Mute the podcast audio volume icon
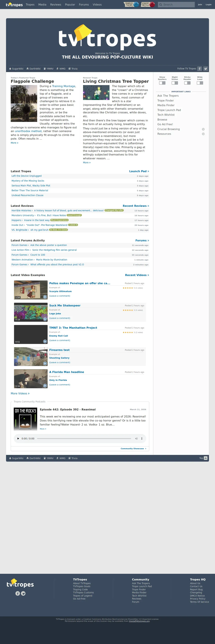Image resolution: width=215 pixels, height=644 pixels. (136, 439)
